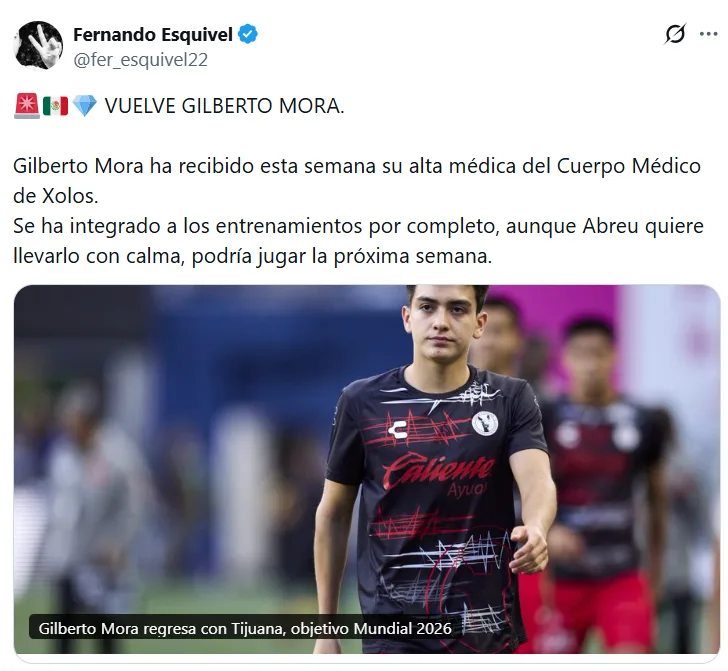Click the Fernando Esquivel display name

pyautogui.click(x=153, y=34)
